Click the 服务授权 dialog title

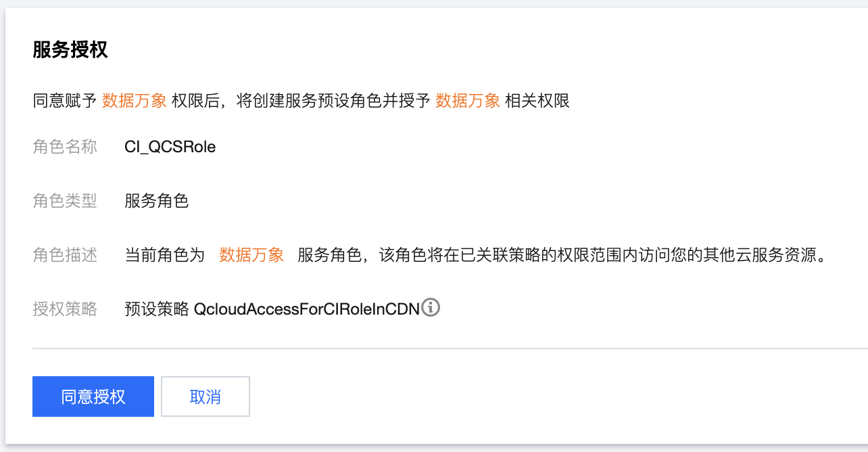[70, 50]
